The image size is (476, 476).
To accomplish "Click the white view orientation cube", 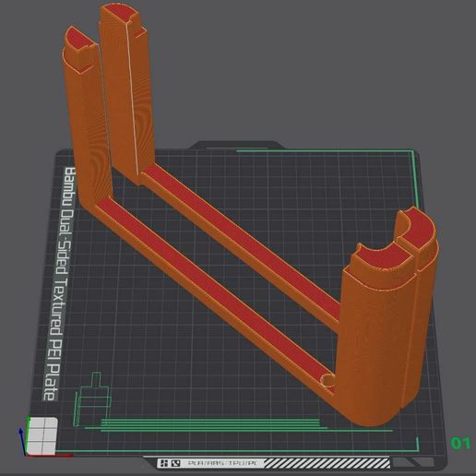I will (42, 435).
